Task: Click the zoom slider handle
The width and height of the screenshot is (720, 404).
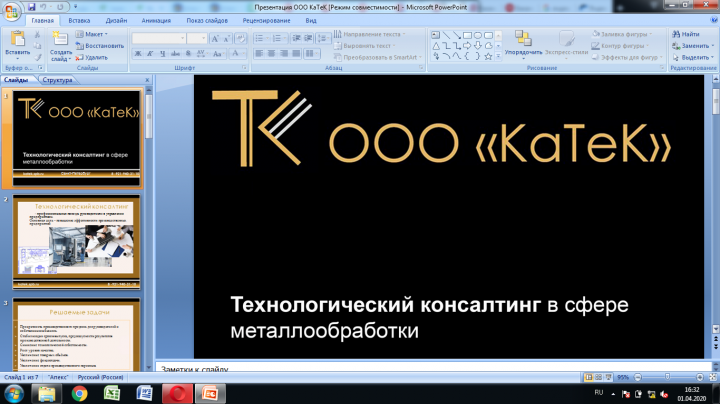Action: (667, 377)
